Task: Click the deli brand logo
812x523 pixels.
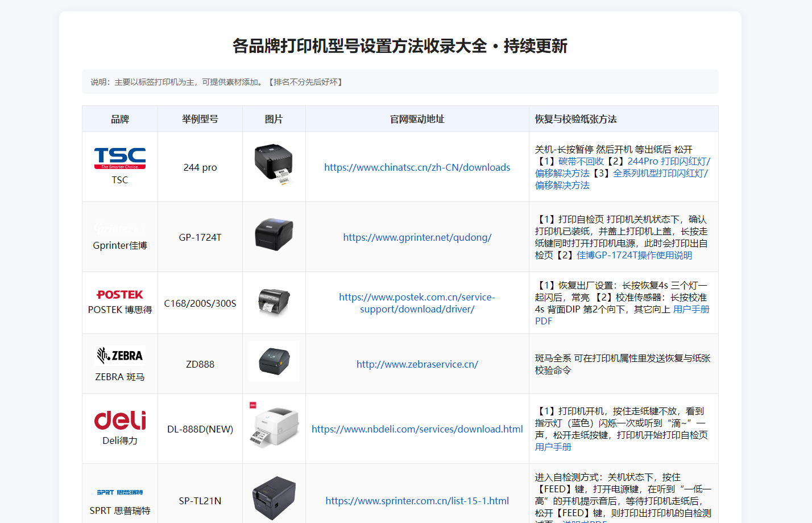Action: point(120,420)
